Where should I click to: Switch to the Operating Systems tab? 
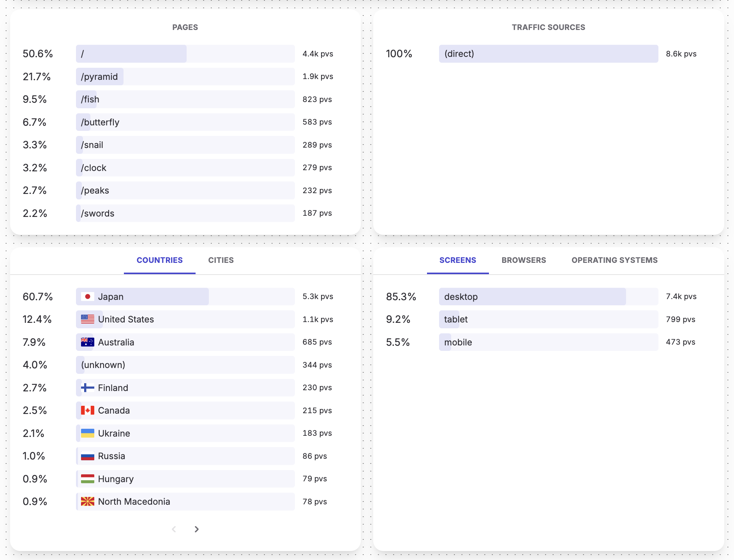coord(614,260)
